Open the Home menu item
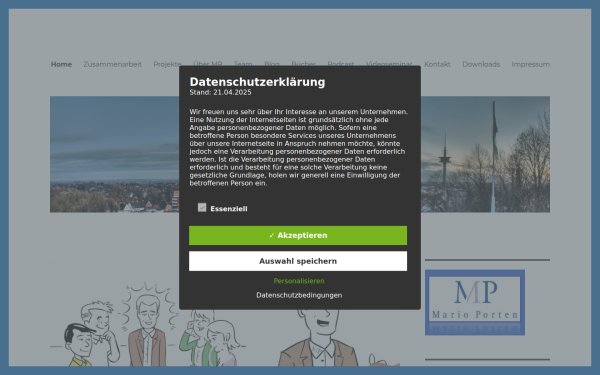Screen dimensions: 600x375 pos(61,64)
